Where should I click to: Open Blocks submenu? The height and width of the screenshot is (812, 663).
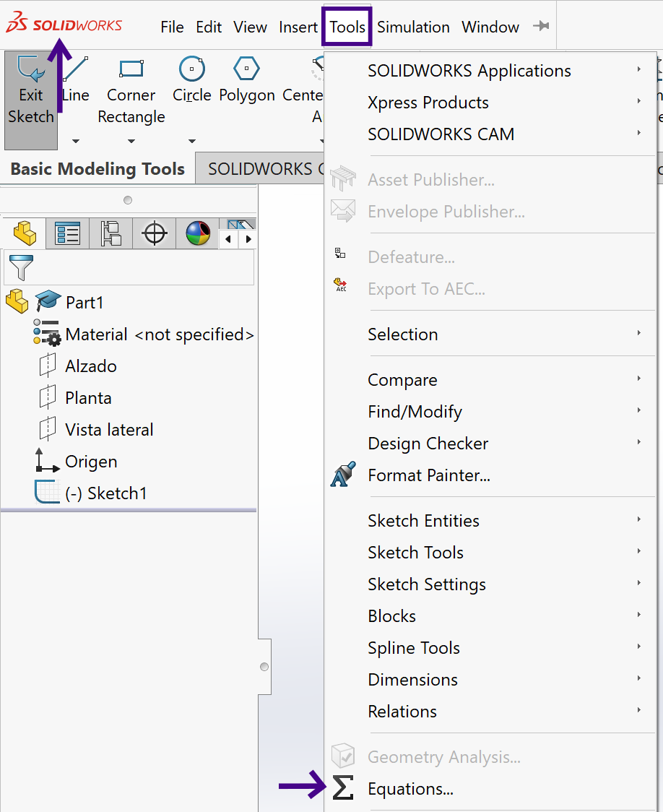point(490,616)
